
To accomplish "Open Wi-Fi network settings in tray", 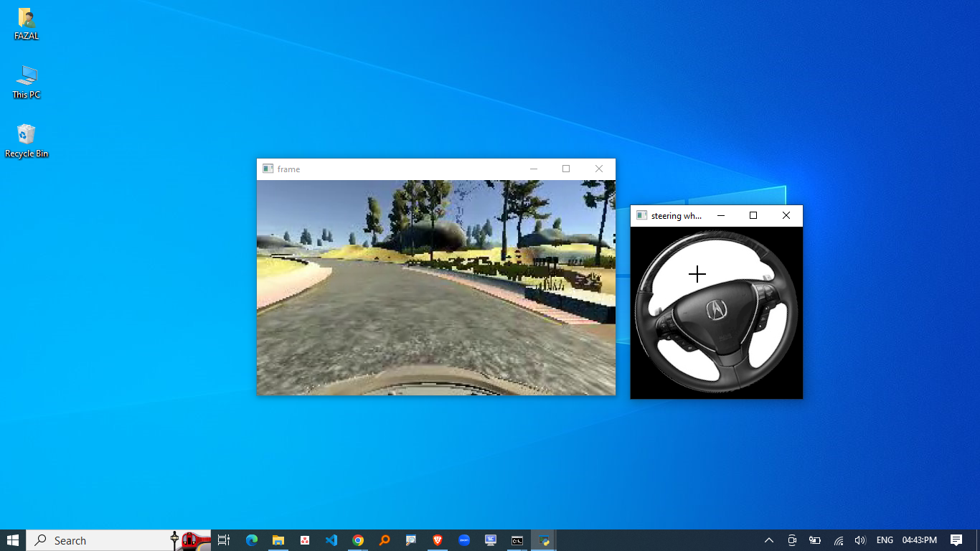I will pos(838,540).
